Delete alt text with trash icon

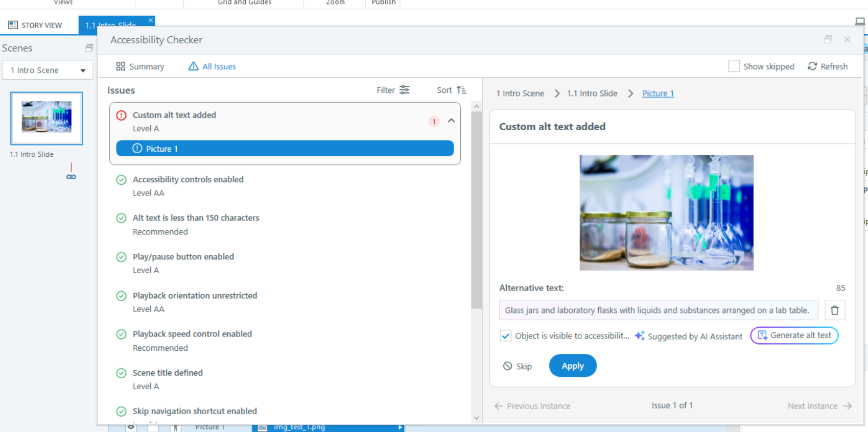coord(834,310)
